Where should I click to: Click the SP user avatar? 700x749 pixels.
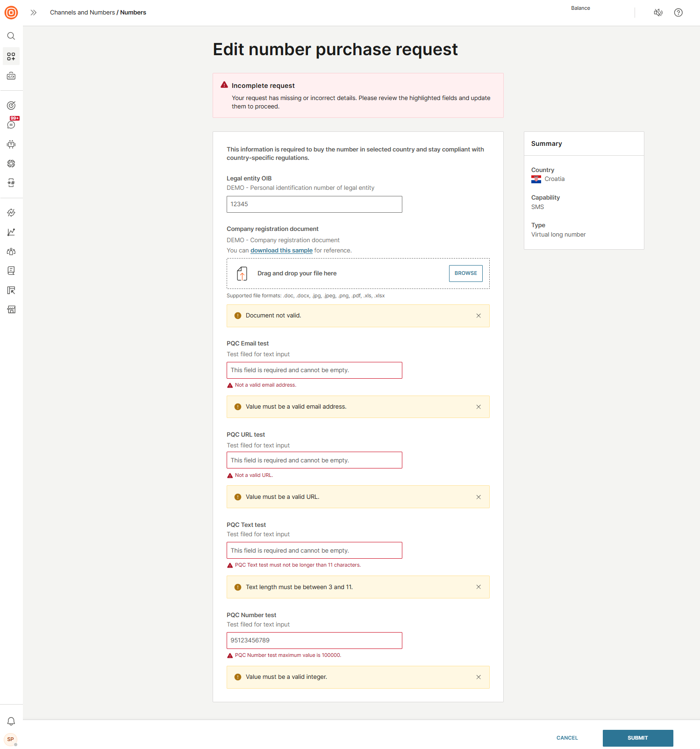11,739
